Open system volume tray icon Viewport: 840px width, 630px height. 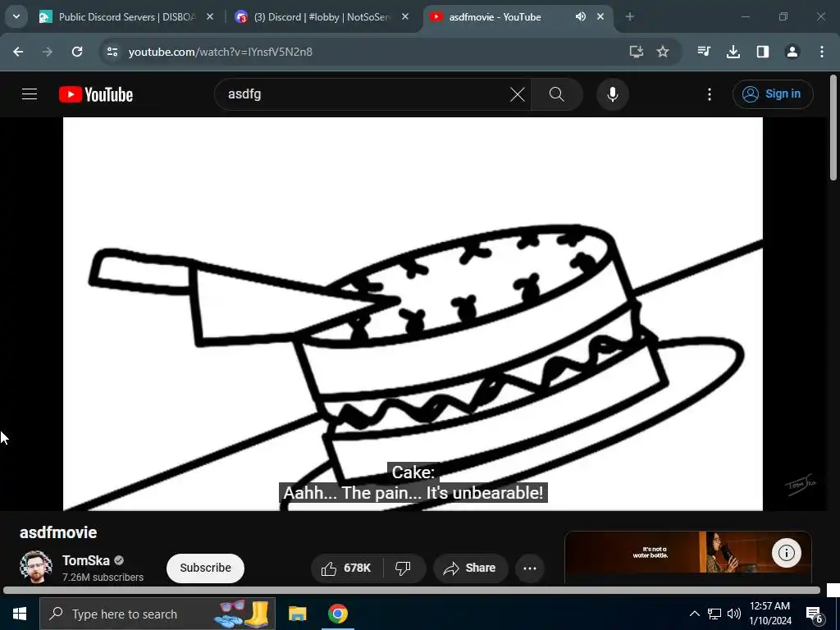[x=734, y=614]
